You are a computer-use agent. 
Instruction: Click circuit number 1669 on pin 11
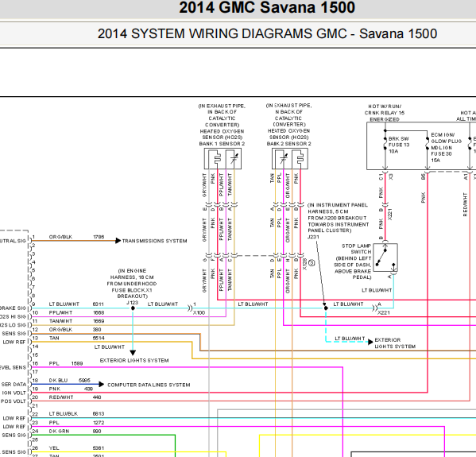coord(99,321)
